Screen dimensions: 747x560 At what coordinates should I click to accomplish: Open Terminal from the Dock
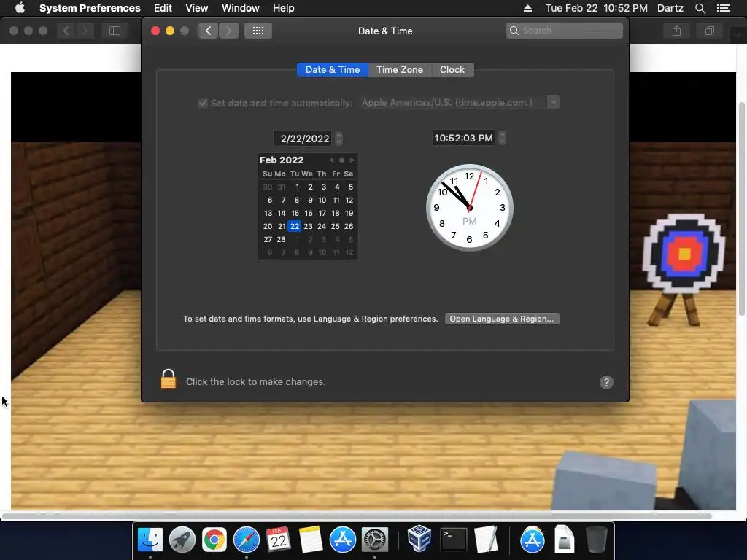pyautogui.click(x=453, y=540)
